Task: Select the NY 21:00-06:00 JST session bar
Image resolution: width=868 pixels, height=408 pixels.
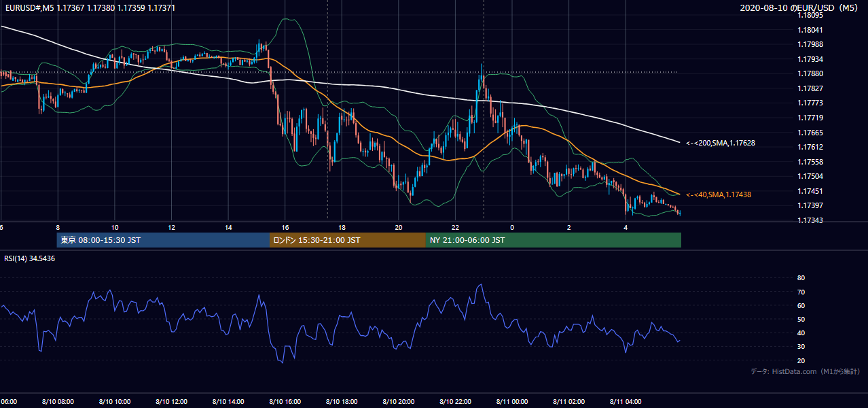Action: (x=554, y=240)
